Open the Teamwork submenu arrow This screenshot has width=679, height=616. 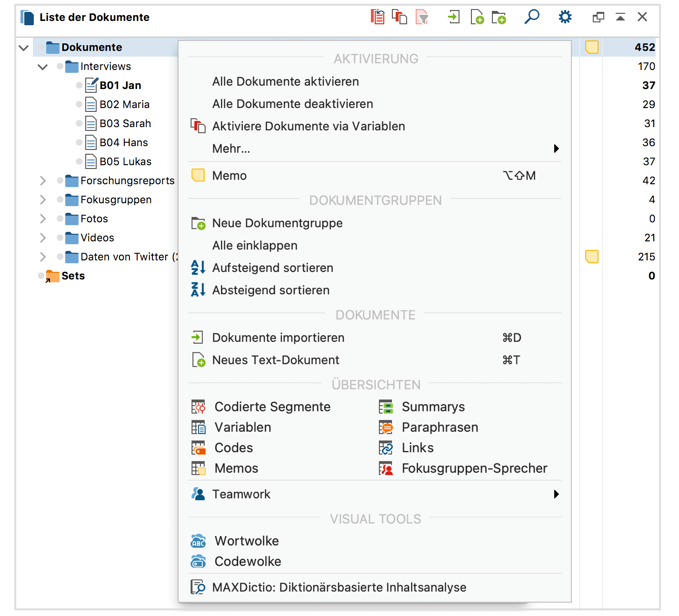(556, 494)
